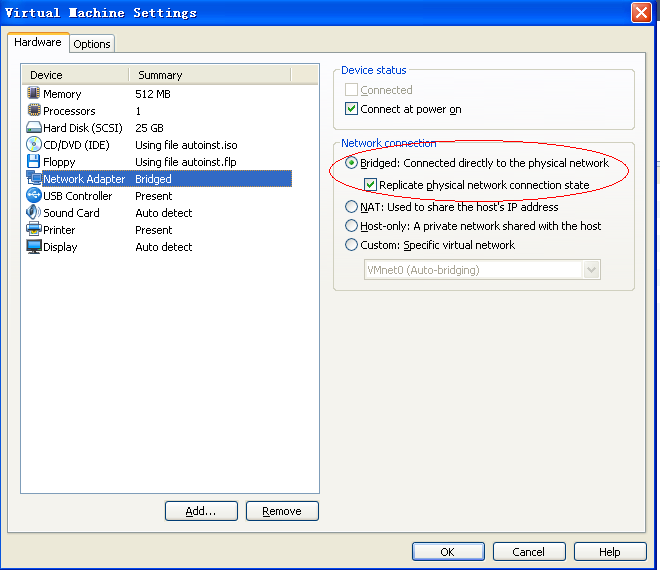Viewport: 660px width, 570px height.
Task: Select the CD/DVD (IDE) label
Action: [76, 145]
